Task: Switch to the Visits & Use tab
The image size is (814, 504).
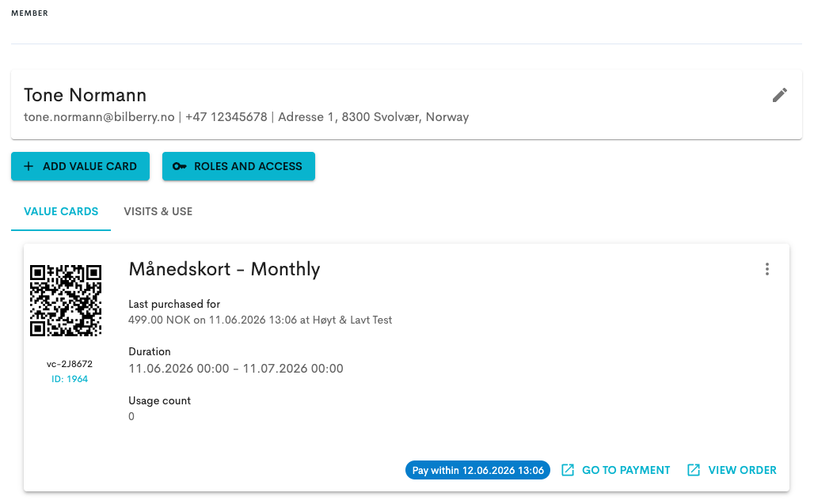Action: pyautogui.click(x=158, y=211)
